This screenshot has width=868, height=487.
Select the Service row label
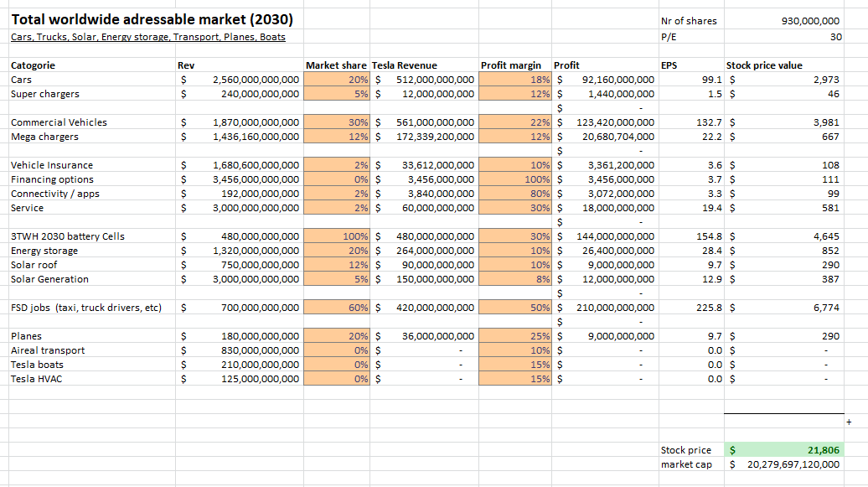click(x=27, y=209)
